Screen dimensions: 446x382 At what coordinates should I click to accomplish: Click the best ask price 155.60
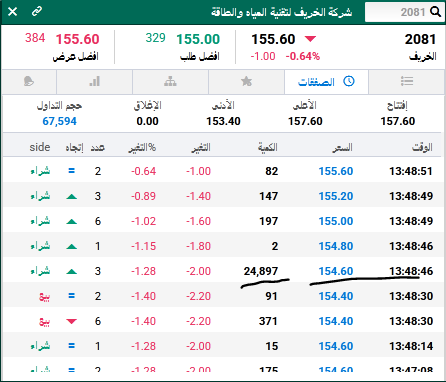pyautogui.click(x=77, y=39)
